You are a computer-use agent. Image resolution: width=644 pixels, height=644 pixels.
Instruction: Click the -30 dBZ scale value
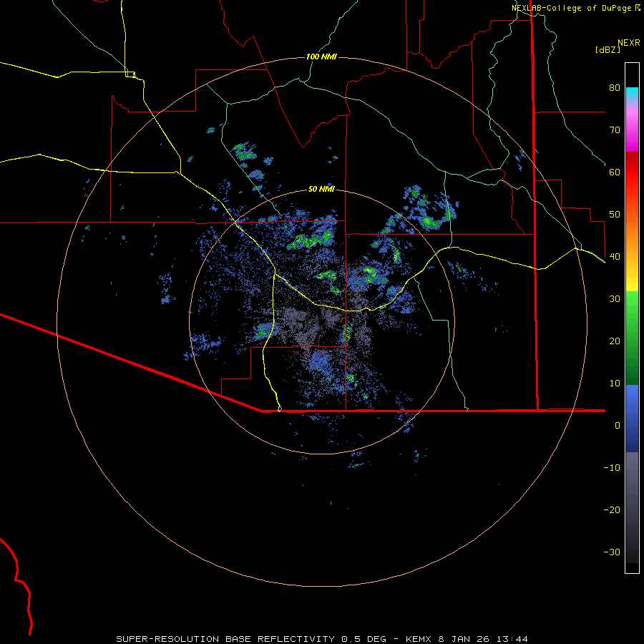tap(612, 552)
